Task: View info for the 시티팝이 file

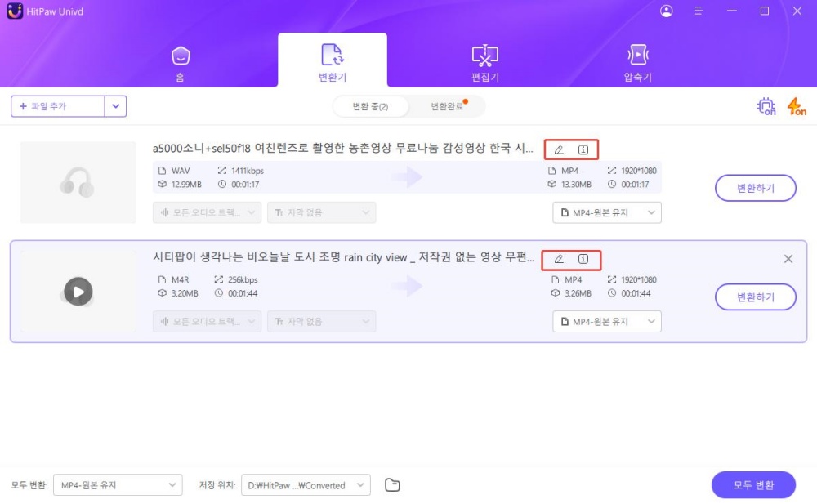Action: [x=583, y=258]
